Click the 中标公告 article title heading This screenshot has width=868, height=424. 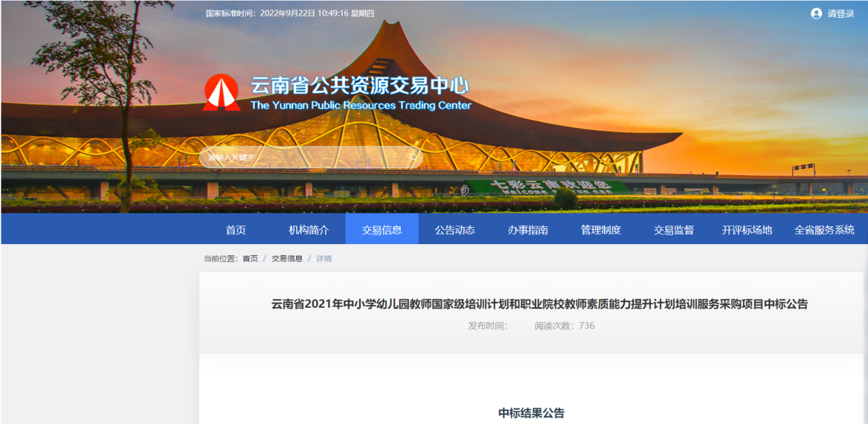click(539, 304)
